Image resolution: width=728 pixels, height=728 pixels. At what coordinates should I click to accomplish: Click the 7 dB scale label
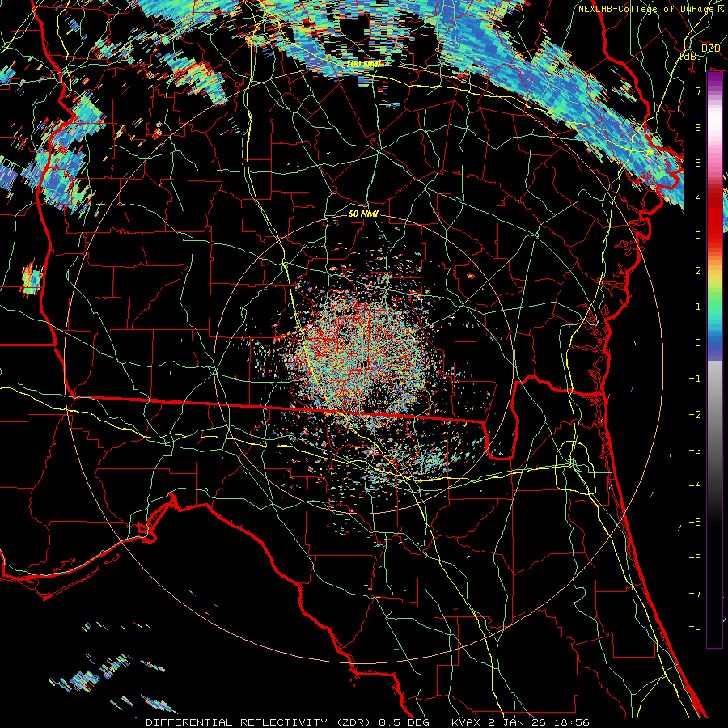pos(698,91)
